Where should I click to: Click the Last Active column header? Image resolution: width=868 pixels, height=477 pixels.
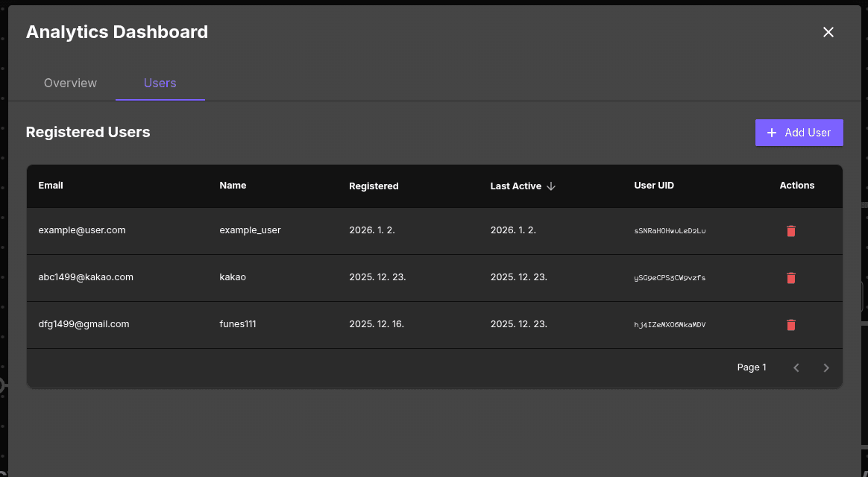pyautogui.click(x=515, y=186)
